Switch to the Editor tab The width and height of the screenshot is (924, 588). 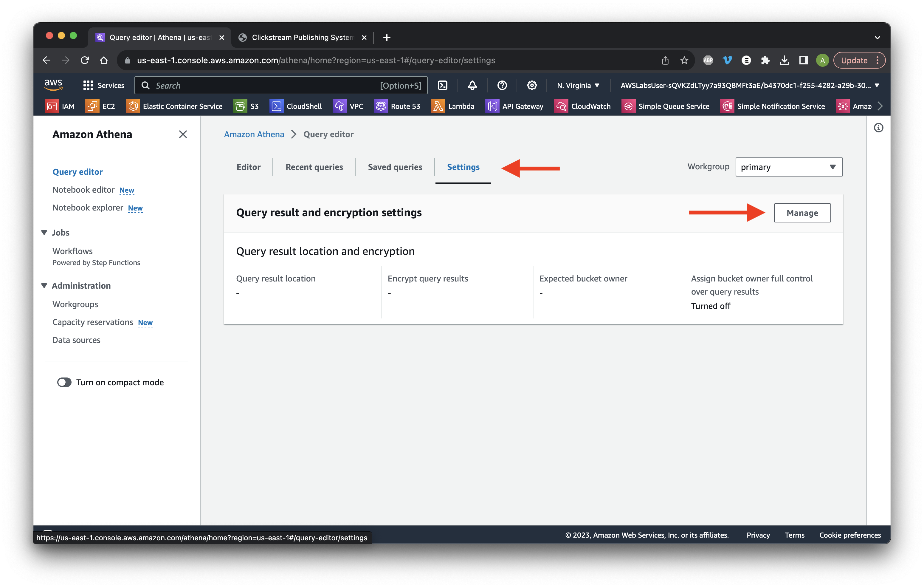pyautogui.click(x=248, y=167)
